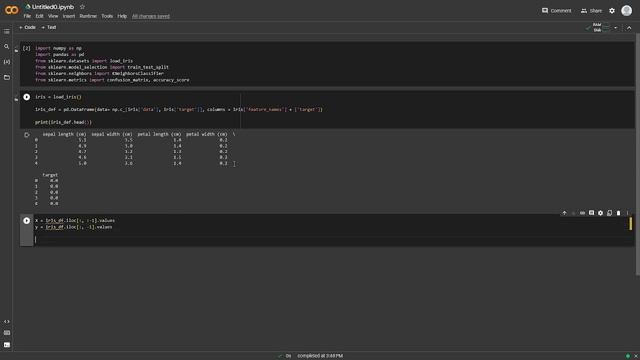
Task: Open the command palette icon
Action: click(7, 333)
